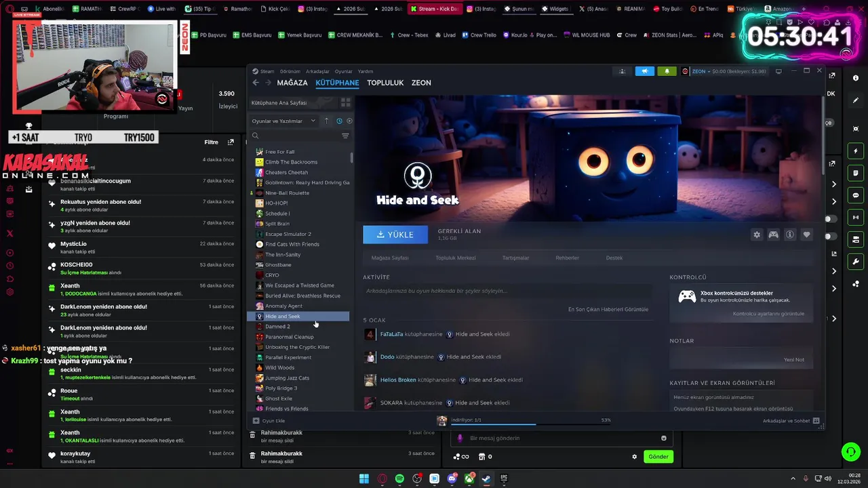
Task: Click the lightning bolt icon in right sidebar
Action: [855, 150]
